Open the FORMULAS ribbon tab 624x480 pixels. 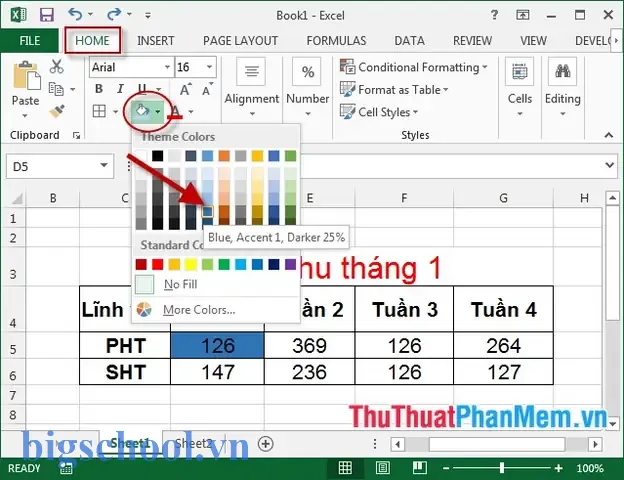[336, 41]
